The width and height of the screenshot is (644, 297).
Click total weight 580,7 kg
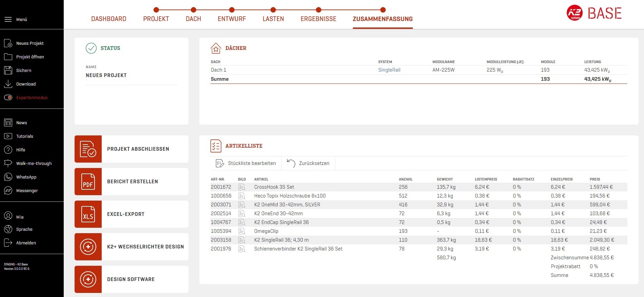446,258
